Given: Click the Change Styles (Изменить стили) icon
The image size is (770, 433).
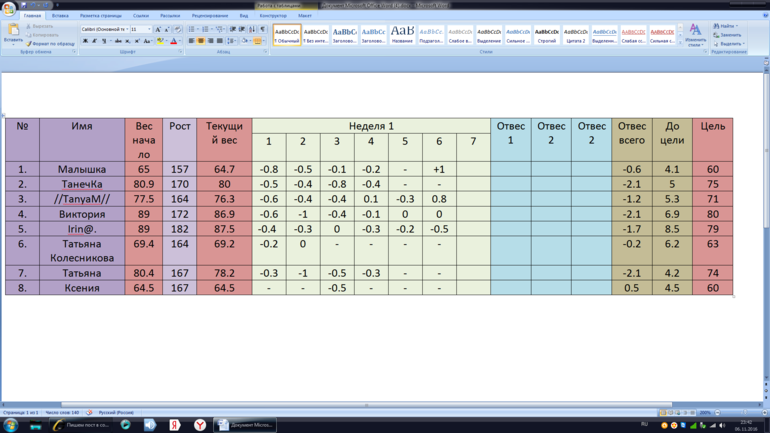Looking at the screenshot, I should pos(695,35).
